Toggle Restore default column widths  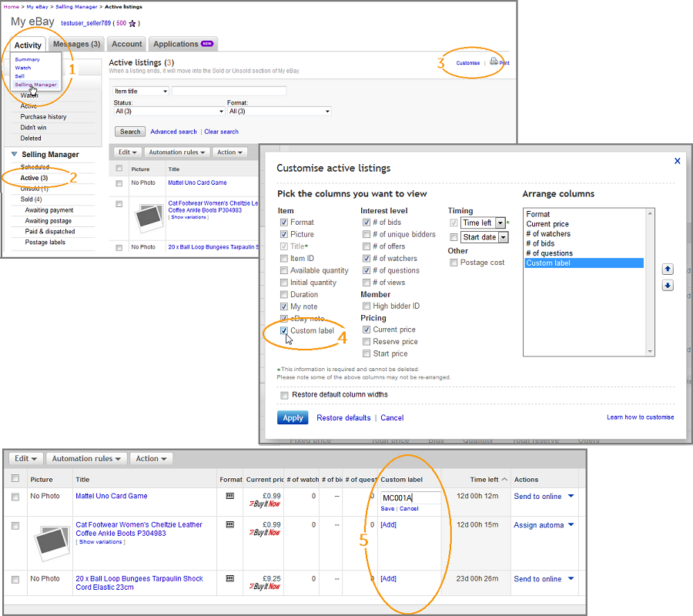284,393
